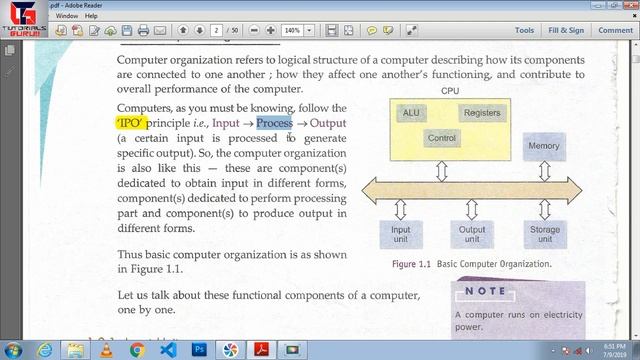Open Google Chrome from taskbar
Screen dimensions: 640x360
pos(137,350)
